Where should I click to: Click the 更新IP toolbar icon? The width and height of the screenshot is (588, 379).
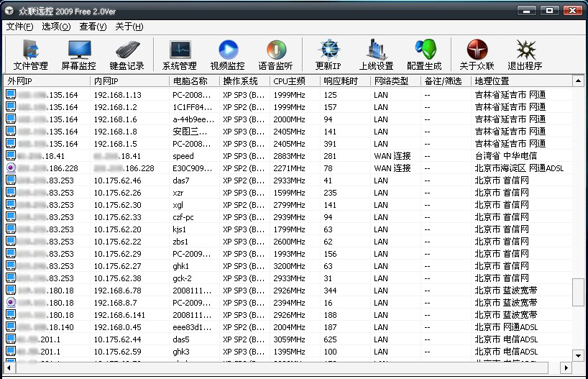pyautogui.click(x=329, y=55)
